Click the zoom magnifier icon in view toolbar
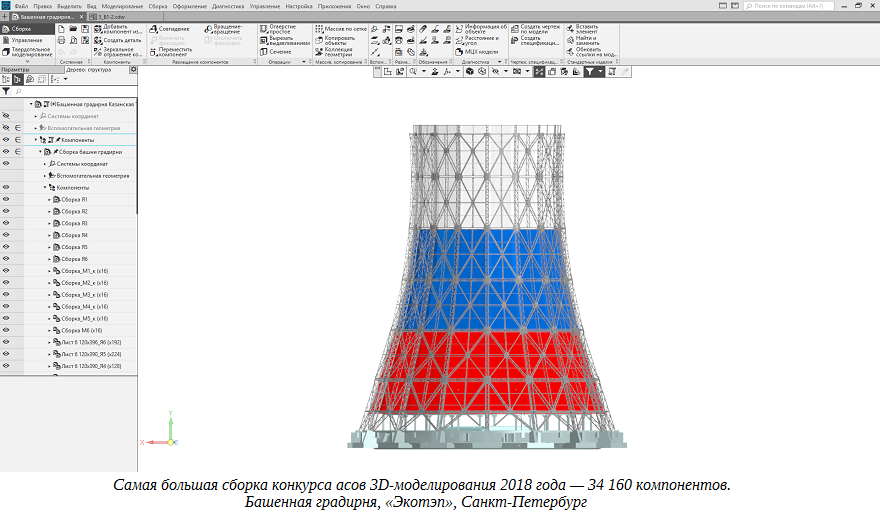Screen dimensions: 880x515 click(413, 71)
